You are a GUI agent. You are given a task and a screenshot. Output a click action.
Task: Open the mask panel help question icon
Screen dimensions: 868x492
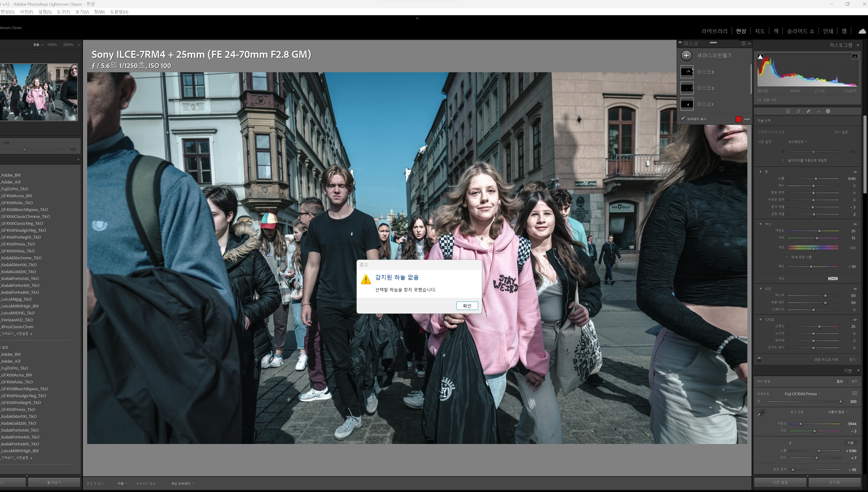click(x=743, y=43)
